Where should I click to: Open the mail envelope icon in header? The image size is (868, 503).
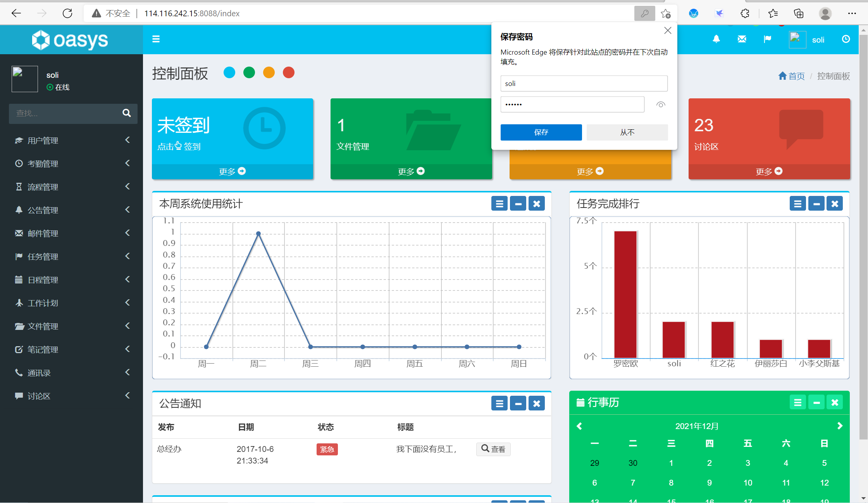pyautogui.click(x=742, y=39)
